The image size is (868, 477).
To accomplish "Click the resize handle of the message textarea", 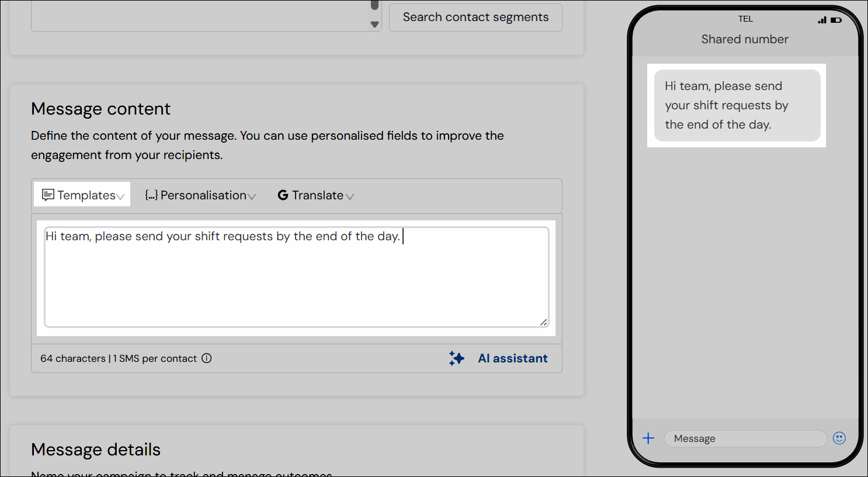I will pyautogui.click(x=543, y=322).
